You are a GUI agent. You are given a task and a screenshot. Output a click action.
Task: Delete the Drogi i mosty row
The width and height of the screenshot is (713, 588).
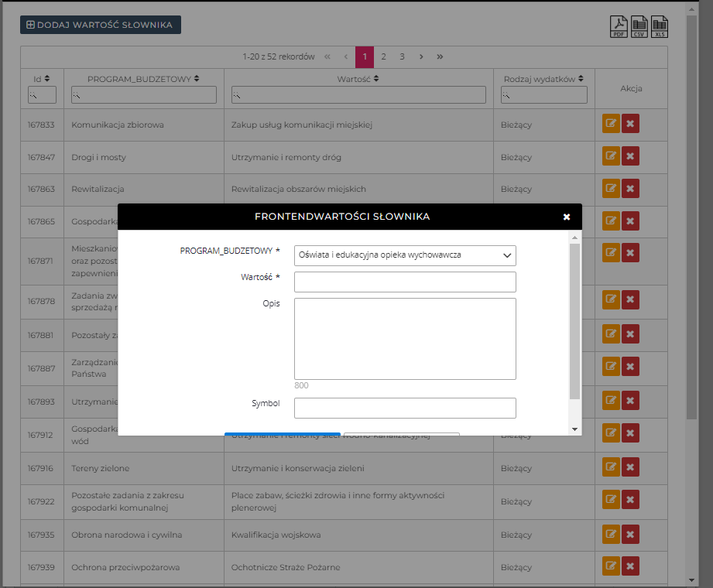[x=630, y=157]
